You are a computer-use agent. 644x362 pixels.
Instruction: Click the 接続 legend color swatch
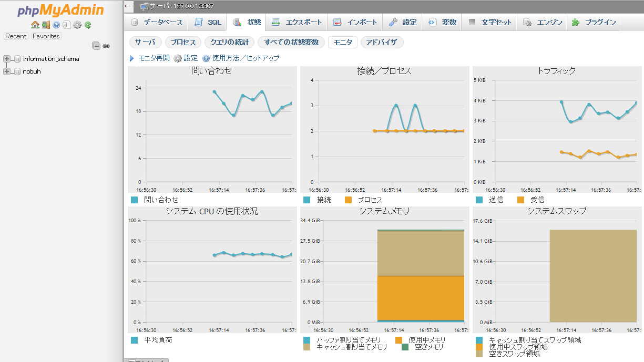point(306,200)
